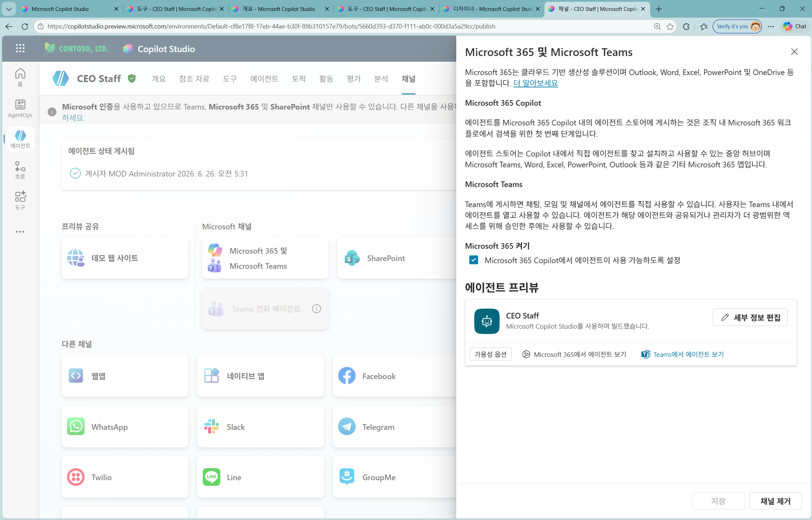Click the info icon on Teams 전화 에이전트
The height and width of the screenshot is (520, 812).
[x=316, y=309]
